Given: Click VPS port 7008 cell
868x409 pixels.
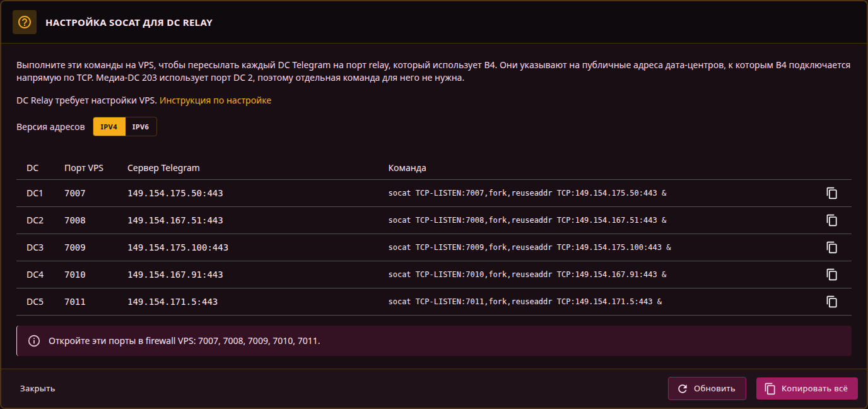Looking at the screenshot, I should (x=75, y=220).
